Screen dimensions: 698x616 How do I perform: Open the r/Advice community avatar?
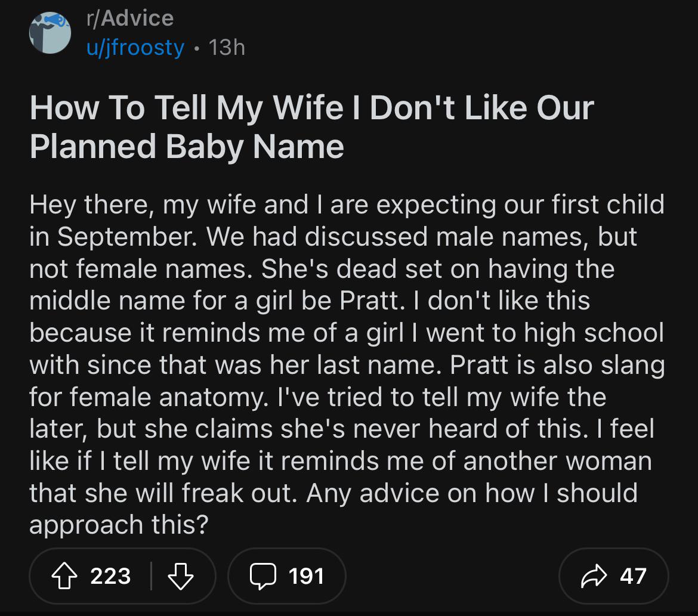[50, 33]
